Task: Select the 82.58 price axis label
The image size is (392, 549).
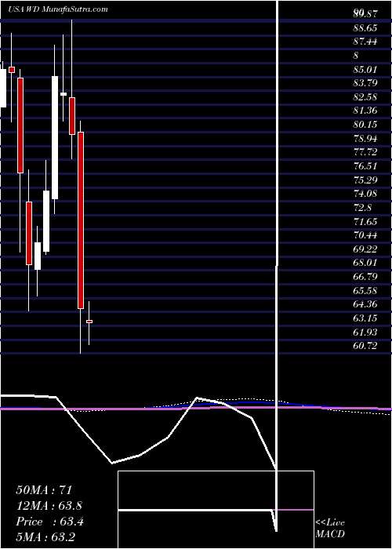Action: pyautogui.click(x=365, y=97)
